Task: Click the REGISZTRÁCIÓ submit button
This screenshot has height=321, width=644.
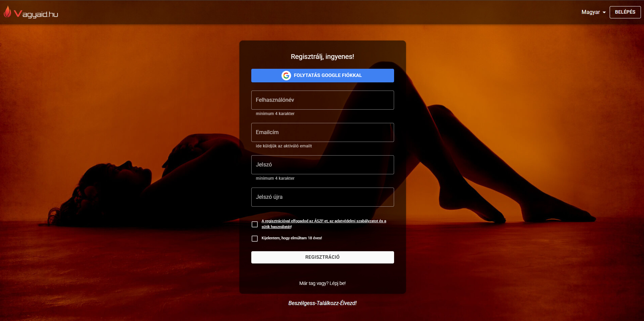Action: pos(322,257)
